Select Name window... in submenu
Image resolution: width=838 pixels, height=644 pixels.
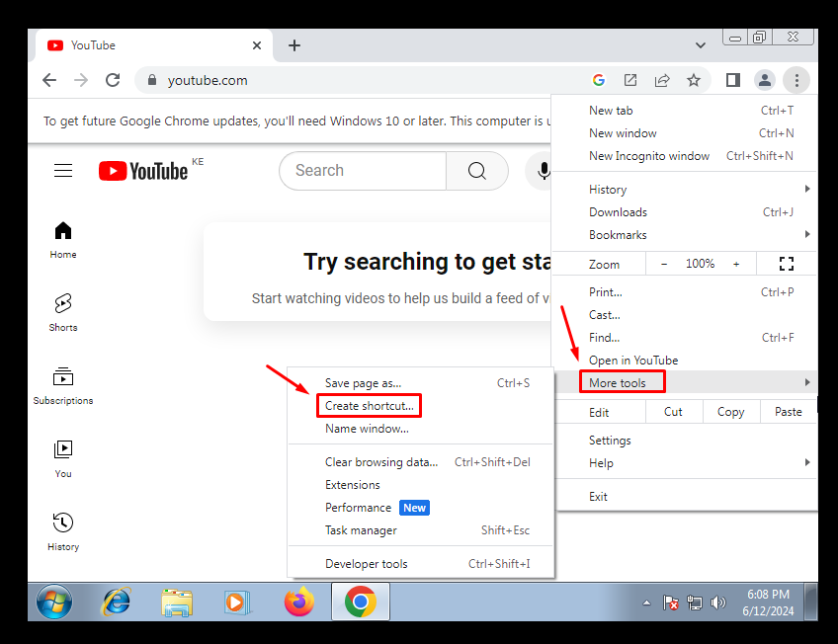point(421,429)
